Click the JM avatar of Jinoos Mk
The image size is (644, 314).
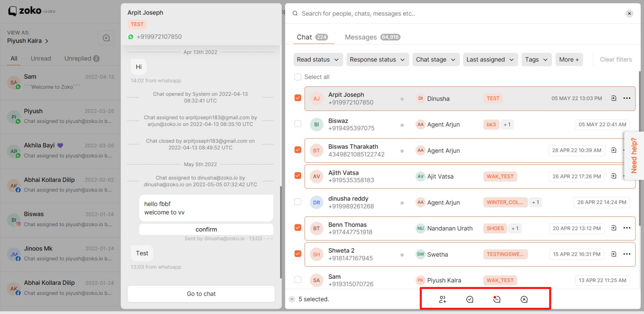(14, 254)
